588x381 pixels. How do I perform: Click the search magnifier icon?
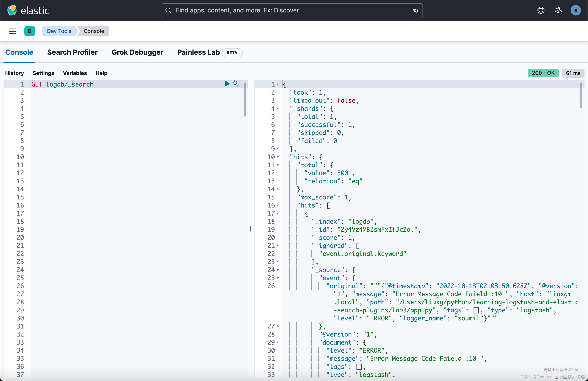(168, 10)
